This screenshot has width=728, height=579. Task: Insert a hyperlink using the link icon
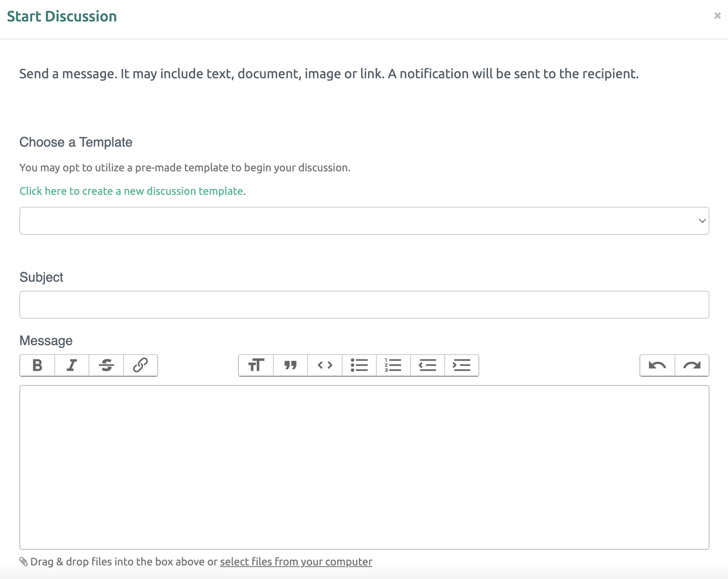[x=140, y=365]
